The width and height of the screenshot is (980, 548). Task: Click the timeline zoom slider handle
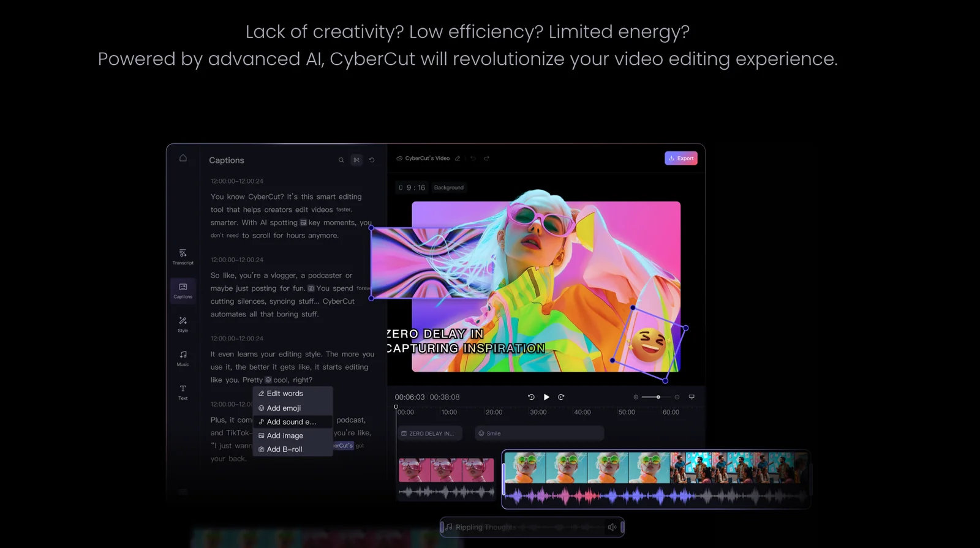pyautogui.click(x=658, y=397)
